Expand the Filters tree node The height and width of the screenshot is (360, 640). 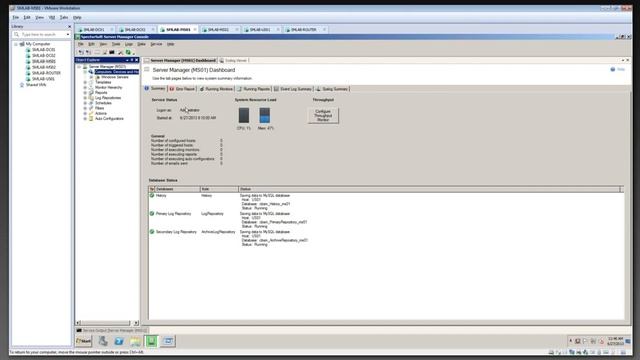(x=85, y=109)
